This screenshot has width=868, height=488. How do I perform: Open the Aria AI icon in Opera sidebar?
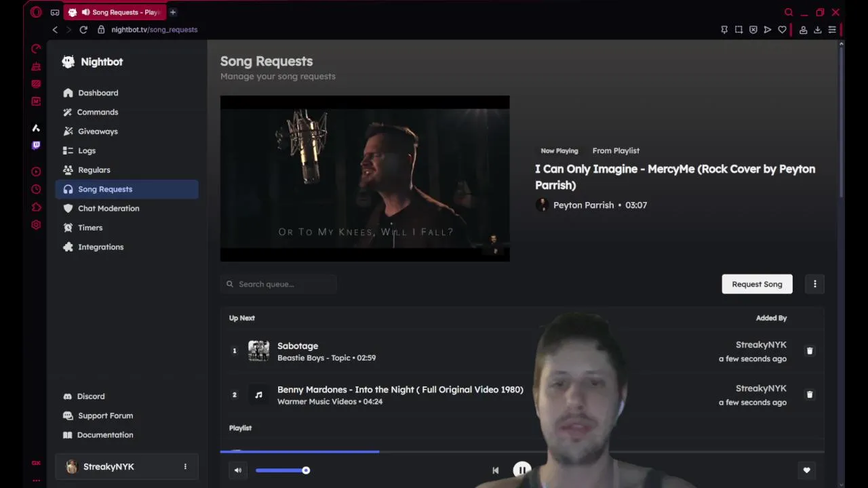(36, 128)
